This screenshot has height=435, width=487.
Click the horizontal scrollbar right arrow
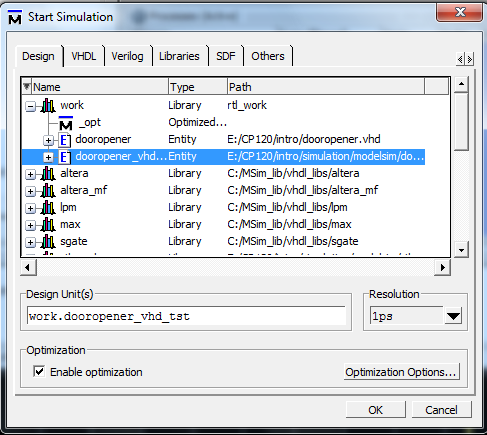coord(442,267)
